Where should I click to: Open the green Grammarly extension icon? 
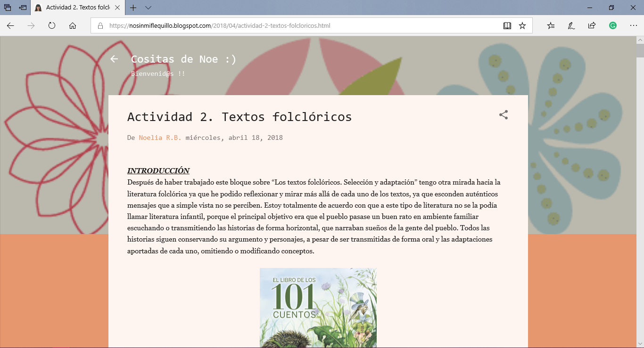tap(613, 26)
